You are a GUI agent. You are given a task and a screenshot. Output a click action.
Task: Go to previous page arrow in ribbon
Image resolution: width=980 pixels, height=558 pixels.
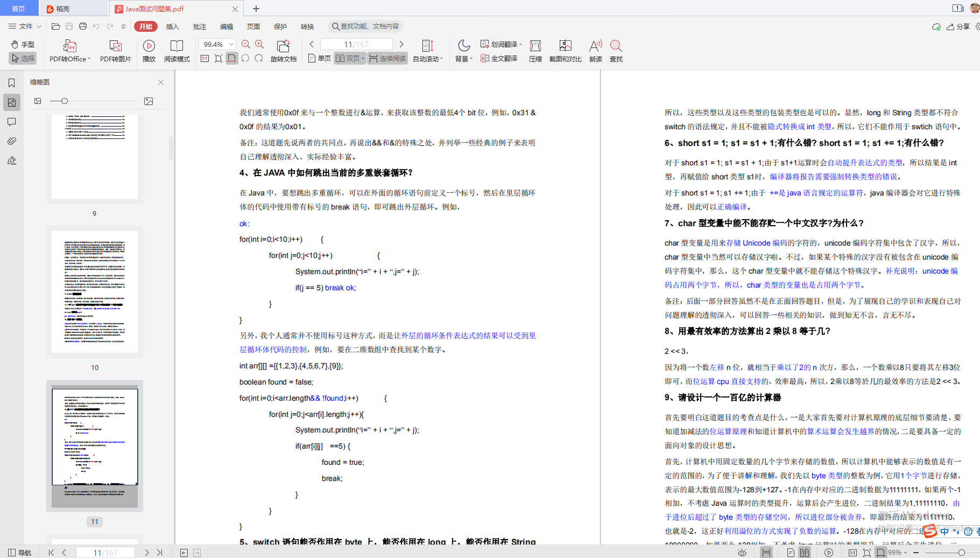[312, 44]
